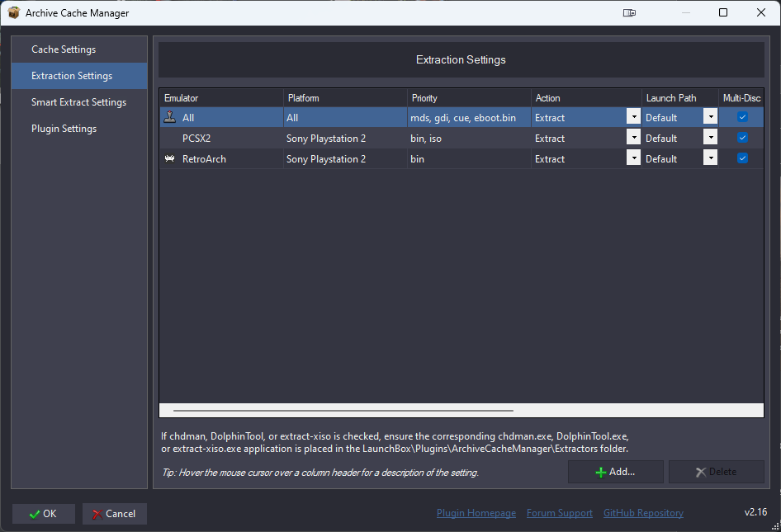
Task: Open Launch Path dropdown in PCSX2 row
Action: tap(710, 138)
